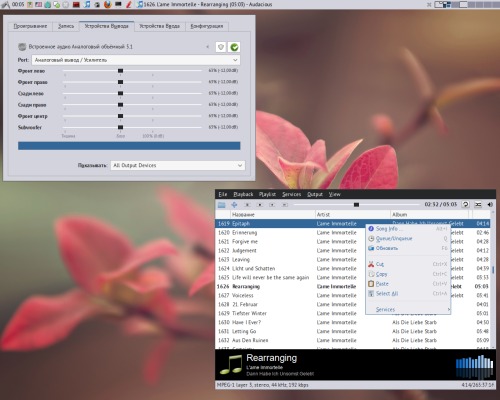Choose Cut from the context menu
Screen dimensions: 500x400
click(x=408, y=264)
